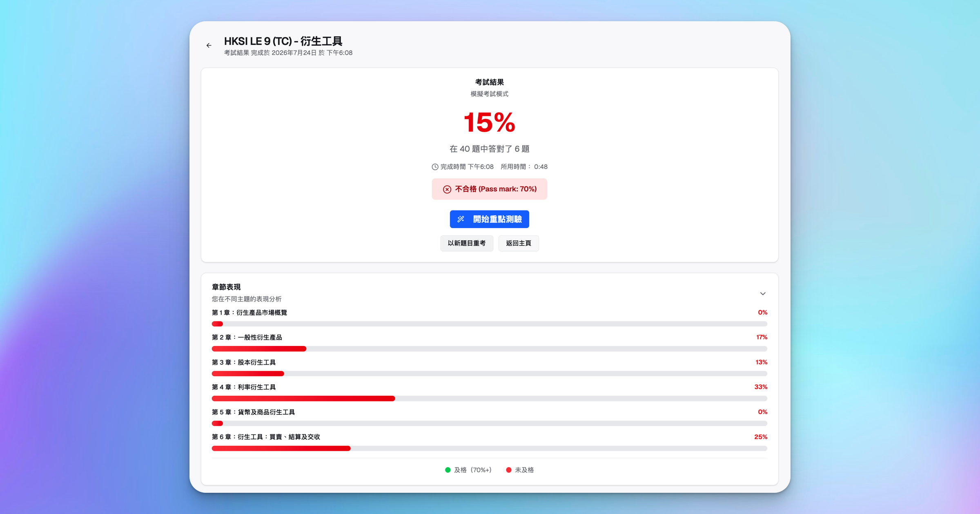Click progress bar for 第 6 章 買賣、結算及交收

[489, 448]
